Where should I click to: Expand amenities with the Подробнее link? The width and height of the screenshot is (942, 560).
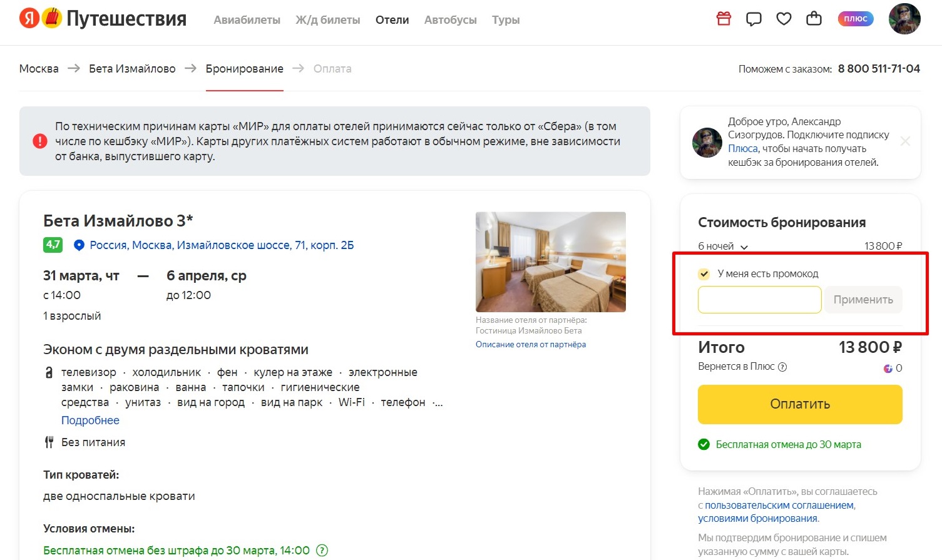tap(90, 420)
